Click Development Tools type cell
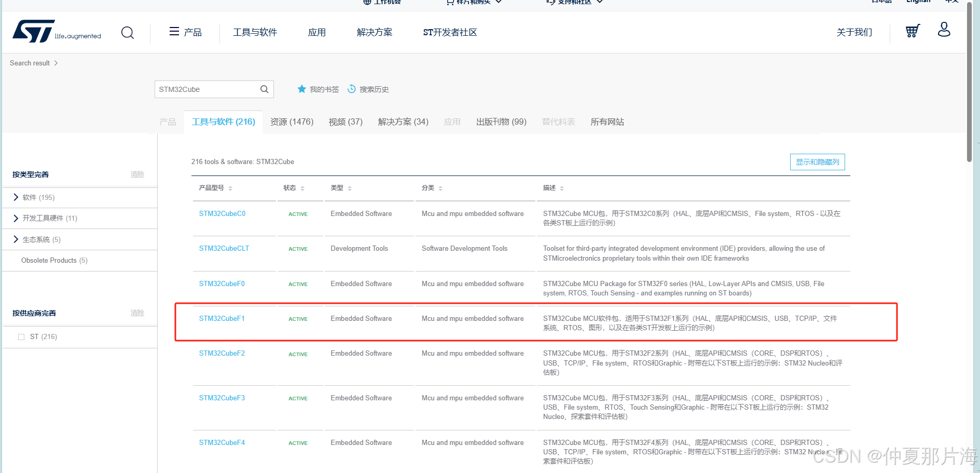The height and width of the screenshot is (473, 980). pyautogui.click(x=359, y=249)
